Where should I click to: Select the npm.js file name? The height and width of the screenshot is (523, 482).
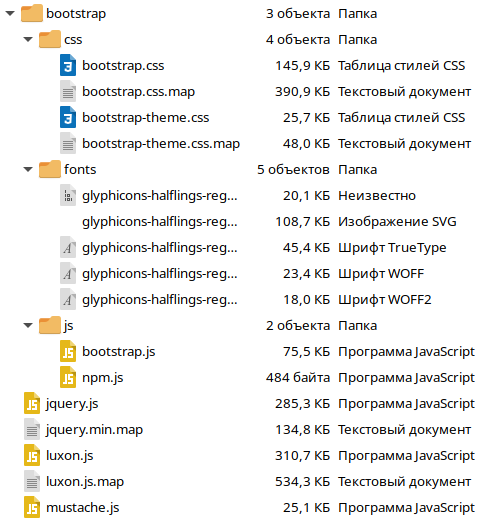click(x=103, y=378)
